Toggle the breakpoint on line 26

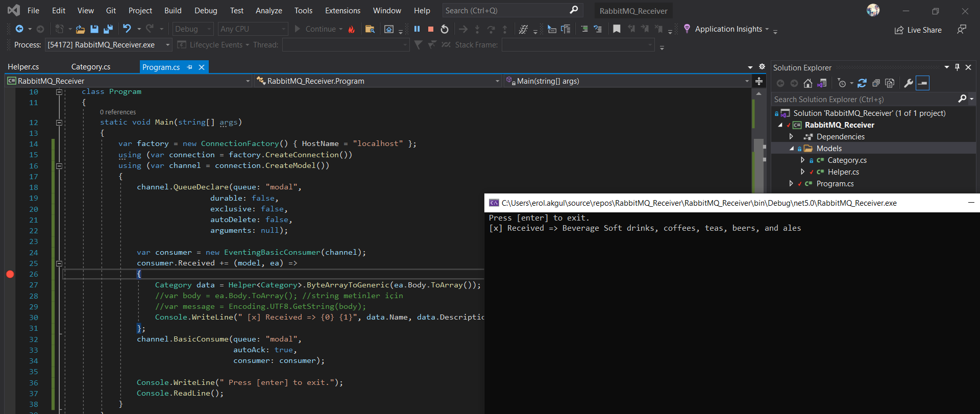10,274
